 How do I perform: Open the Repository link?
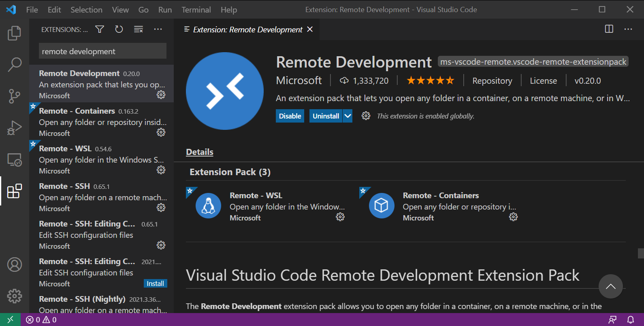coord(492,81)
